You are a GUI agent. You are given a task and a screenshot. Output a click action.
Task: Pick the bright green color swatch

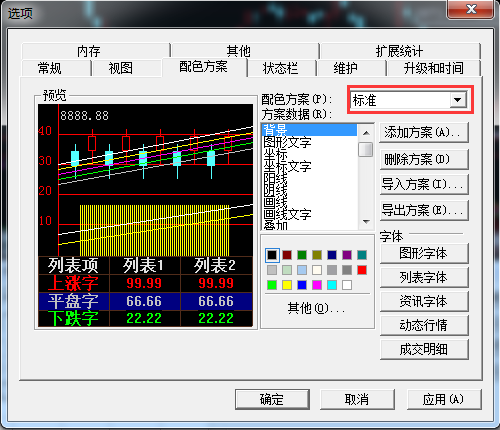[272, 285]
